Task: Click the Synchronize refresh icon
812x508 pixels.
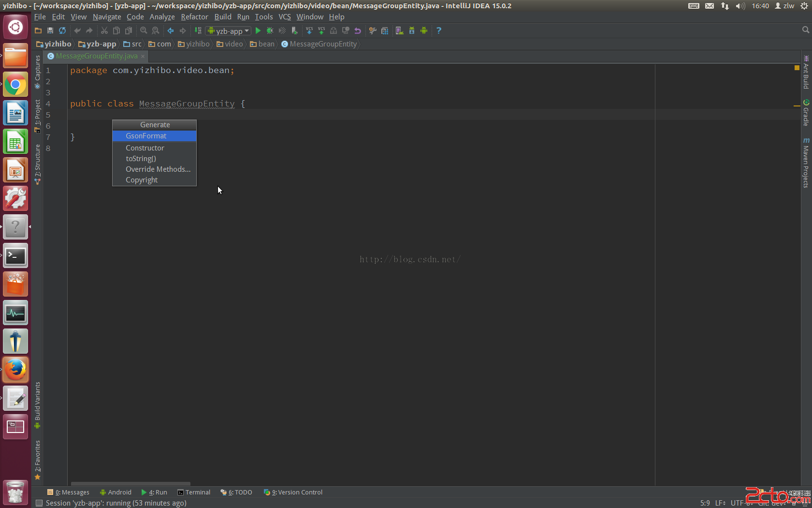Action: 62,30
